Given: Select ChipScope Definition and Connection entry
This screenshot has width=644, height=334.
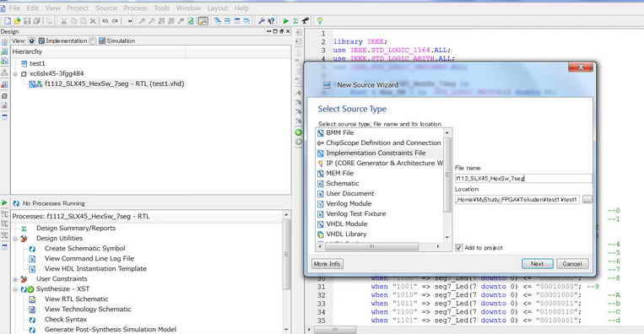Looking at the screenshot, I should [383, 143].
